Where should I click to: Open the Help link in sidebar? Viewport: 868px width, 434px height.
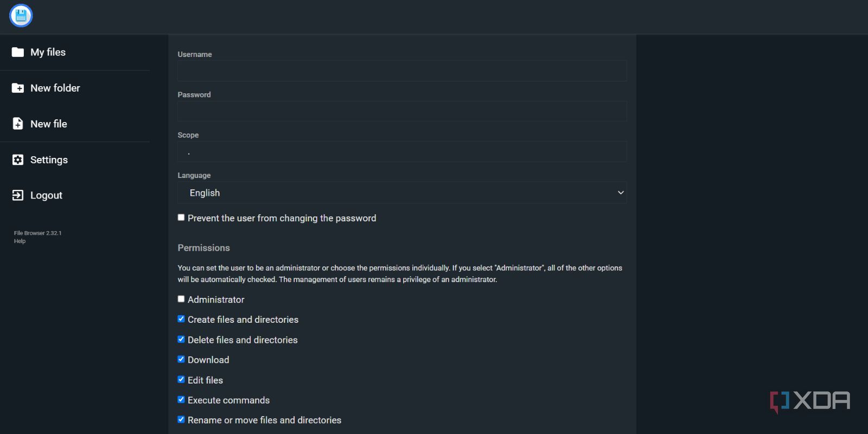20,241
